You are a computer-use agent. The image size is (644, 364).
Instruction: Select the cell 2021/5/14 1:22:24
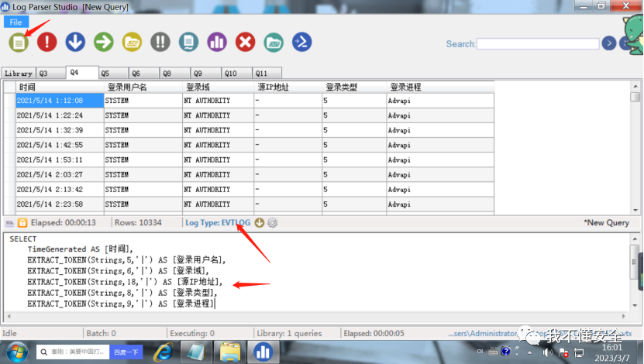60,115
